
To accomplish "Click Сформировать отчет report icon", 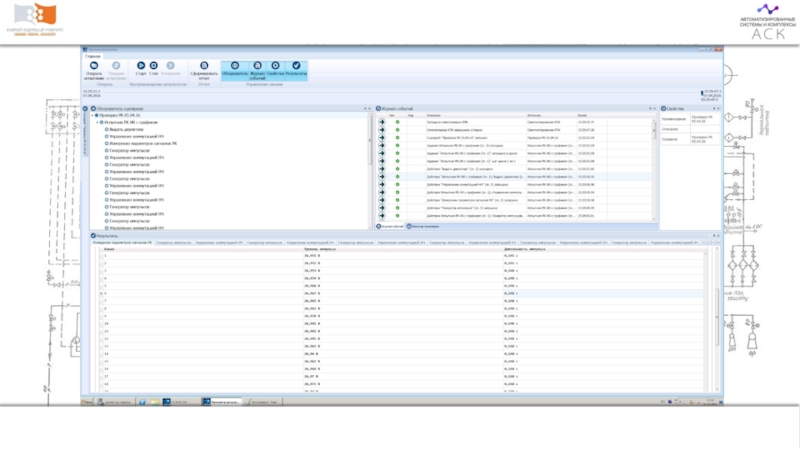I will tap(204, 65).
